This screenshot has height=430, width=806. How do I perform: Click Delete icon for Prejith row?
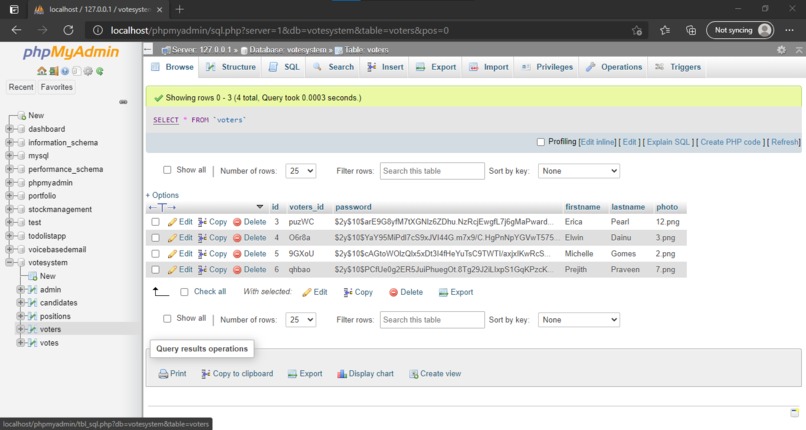(x=237, y=270)
